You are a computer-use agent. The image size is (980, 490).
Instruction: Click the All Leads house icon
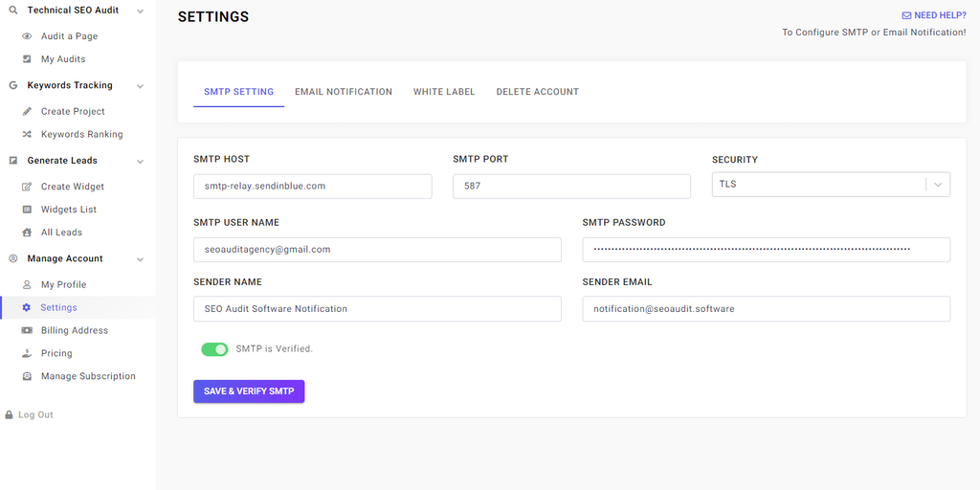click(27, 233)
